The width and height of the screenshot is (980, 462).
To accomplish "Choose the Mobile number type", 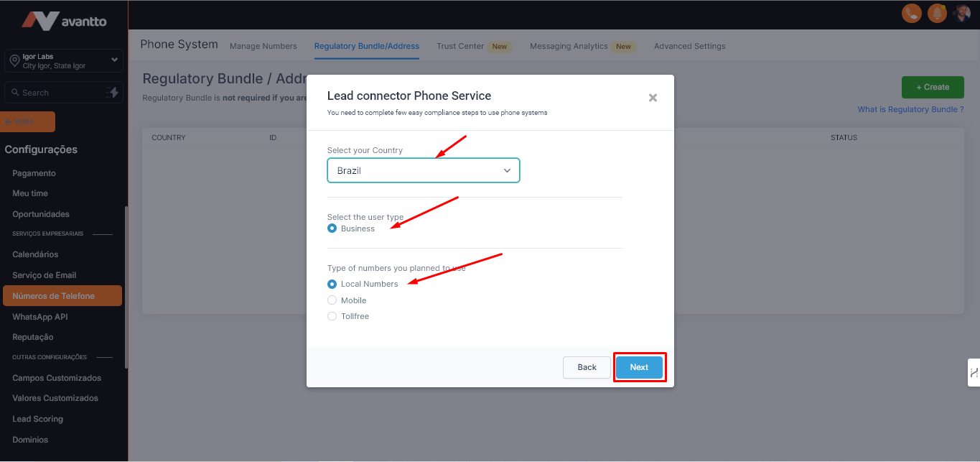I will tap(332, 300).
